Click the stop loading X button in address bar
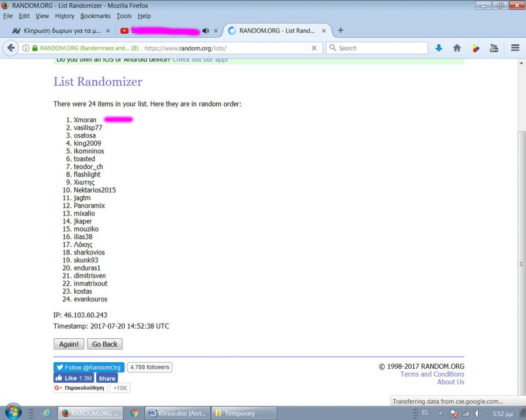This screenshot has width=526, height=420. pyautogui.click(x=314, y=48)
